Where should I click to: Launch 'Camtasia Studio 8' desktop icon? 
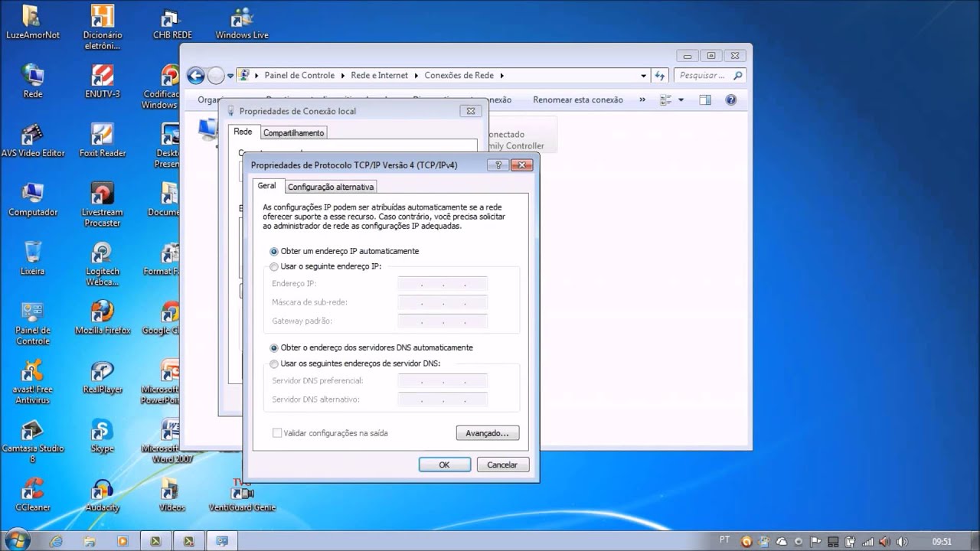pyautogui.click(x=33, y=442)
